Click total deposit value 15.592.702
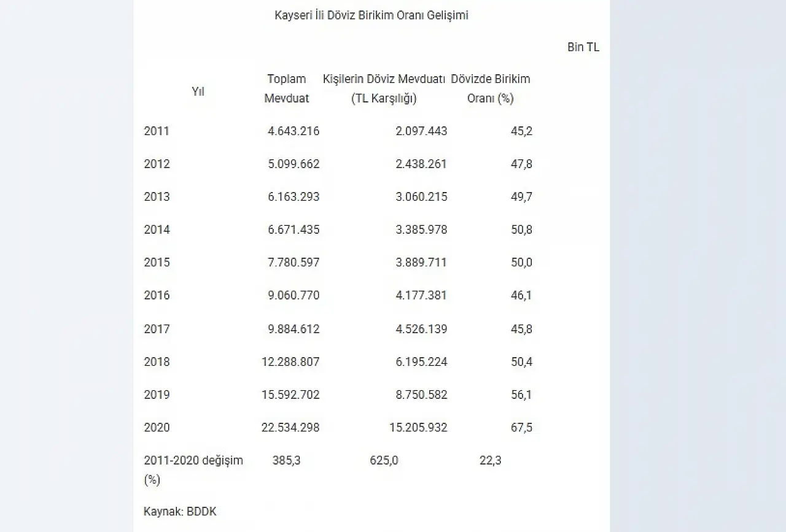Screen dimensions: 786x532 coord(290,395)
